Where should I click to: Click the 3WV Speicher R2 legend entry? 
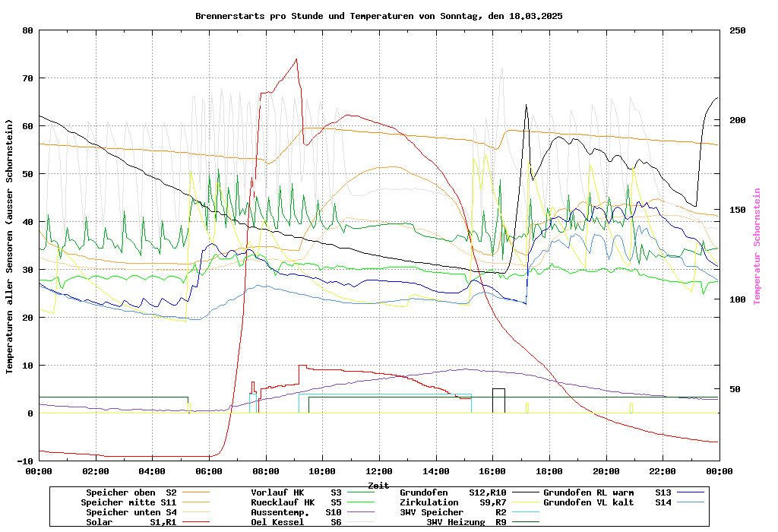[453, 512]
